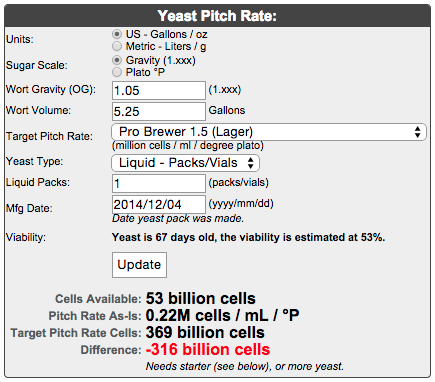Open the Yeast Type dropdown
Screen dimensions: 435x382
[x=185, y=163]
